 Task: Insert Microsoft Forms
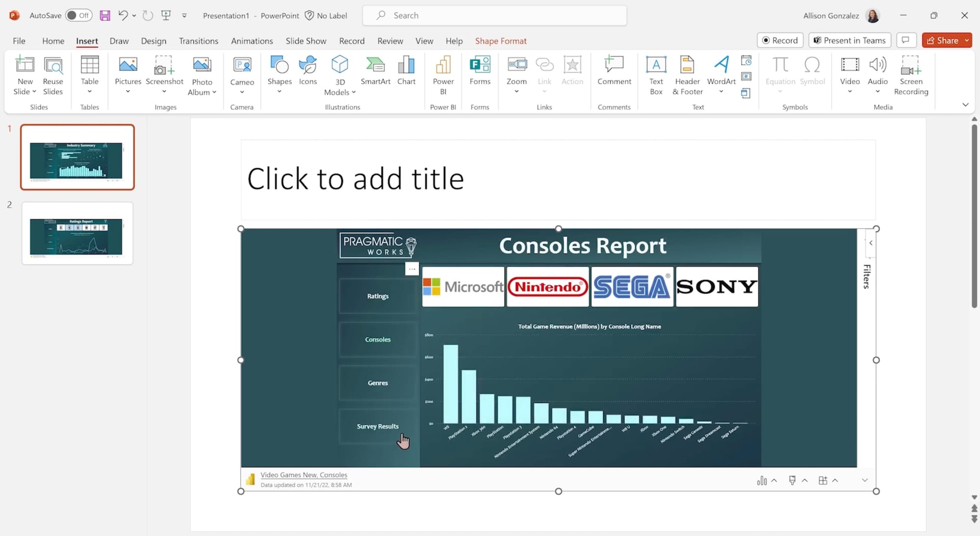(x=480, y=70)
